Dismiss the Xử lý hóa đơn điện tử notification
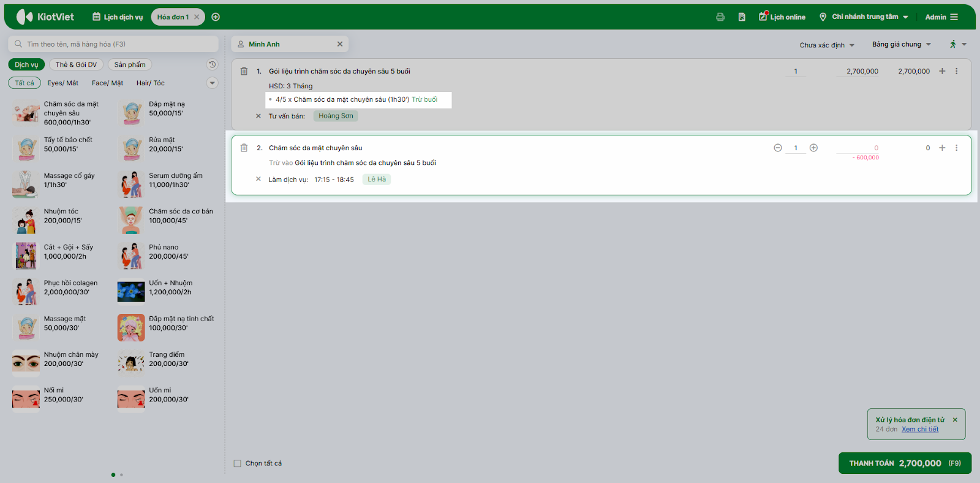 pyautogui.click(x=955, y=420)
